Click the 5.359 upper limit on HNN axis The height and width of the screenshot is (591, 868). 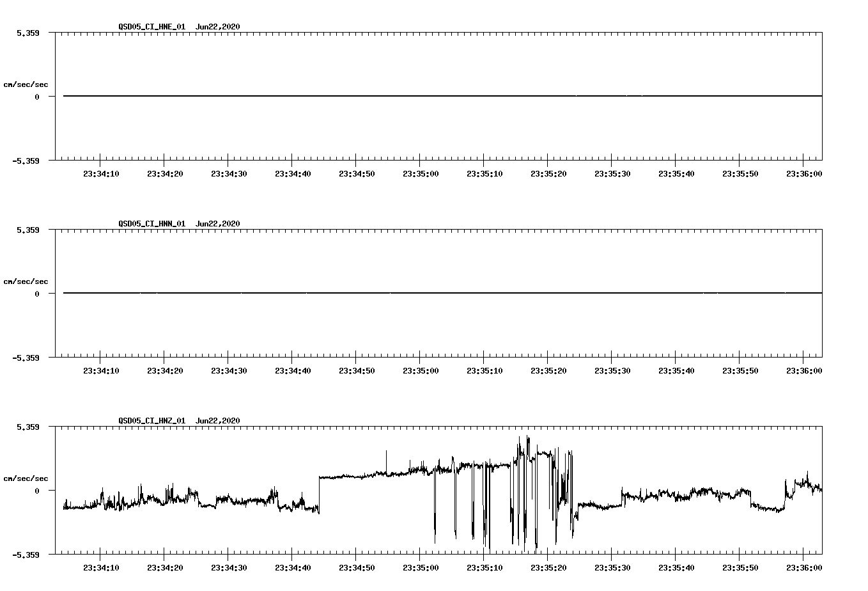[x=28, y=230]
